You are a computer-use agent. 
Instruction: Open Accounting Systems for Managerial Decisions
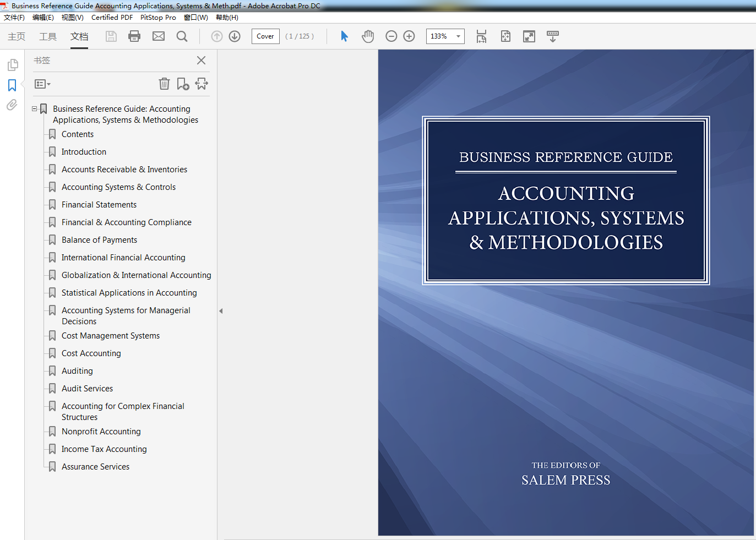(x=126, y=316)
